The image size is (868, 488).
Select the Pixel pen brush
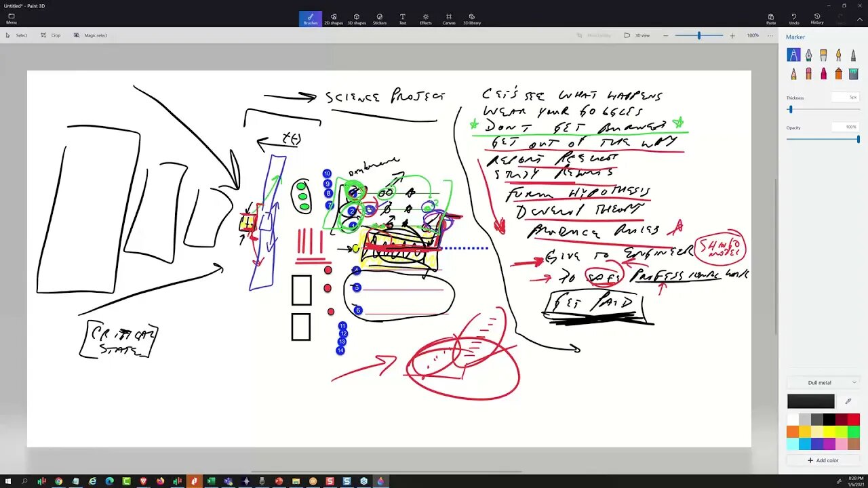853,55
